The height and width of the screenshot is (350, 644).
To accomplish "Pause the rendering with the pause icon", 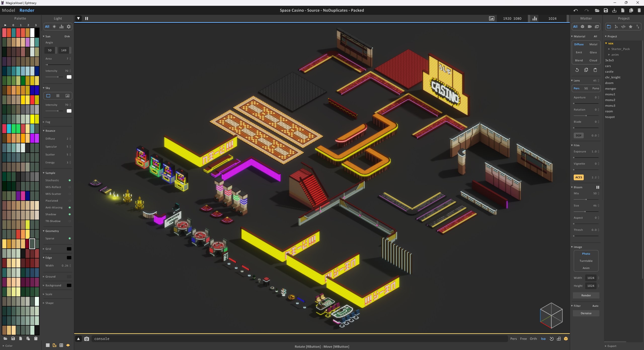I will (87, 18).
